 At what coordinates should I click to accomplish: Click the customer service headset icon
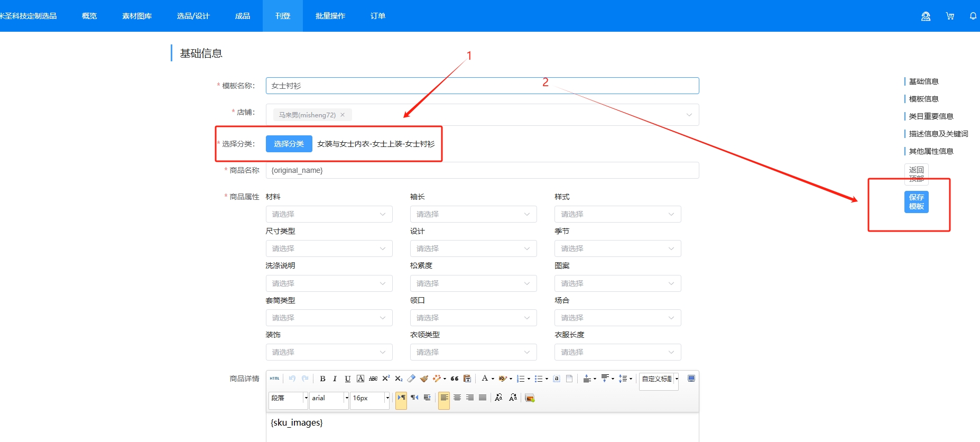pyautogui.click(x=926, y=16)
